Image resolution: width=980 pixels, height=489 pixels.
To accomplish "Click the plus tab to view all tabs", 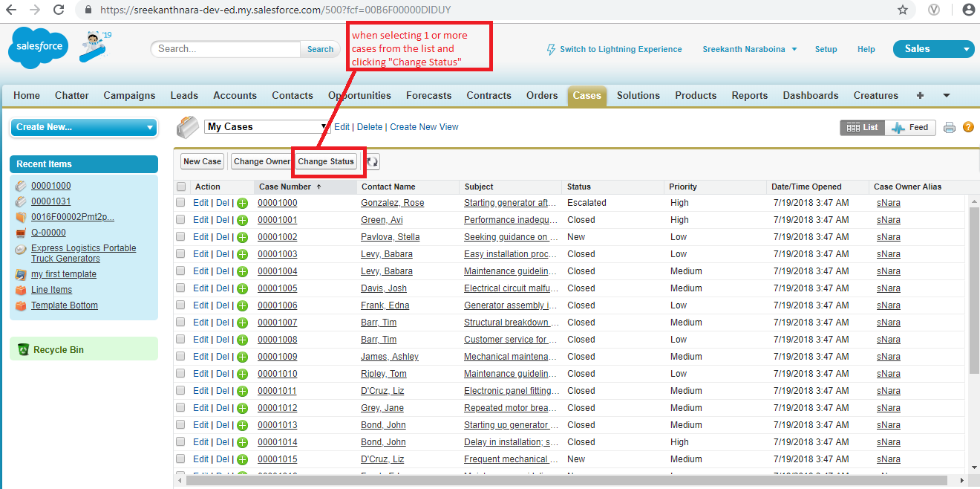I will click(x=920, y=96).
